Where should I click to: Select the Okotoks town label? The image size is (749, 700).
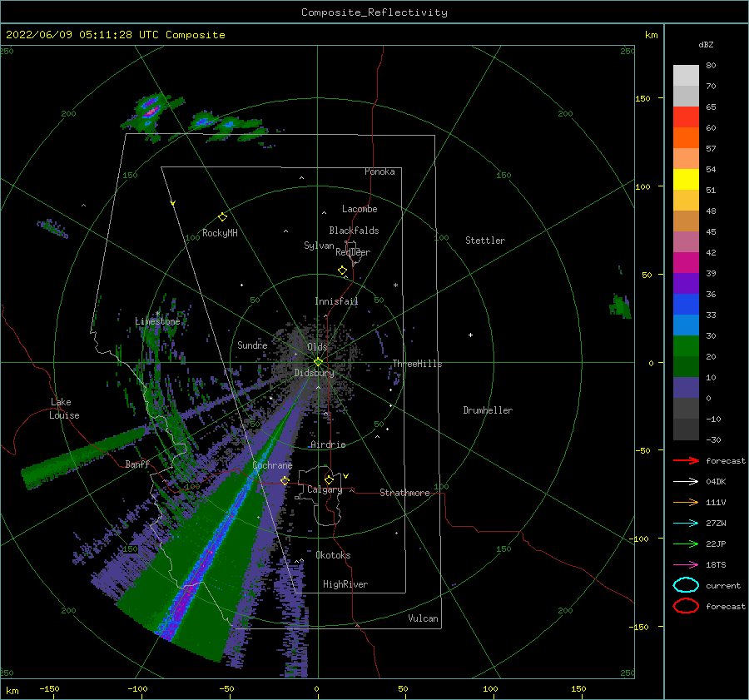333,555
